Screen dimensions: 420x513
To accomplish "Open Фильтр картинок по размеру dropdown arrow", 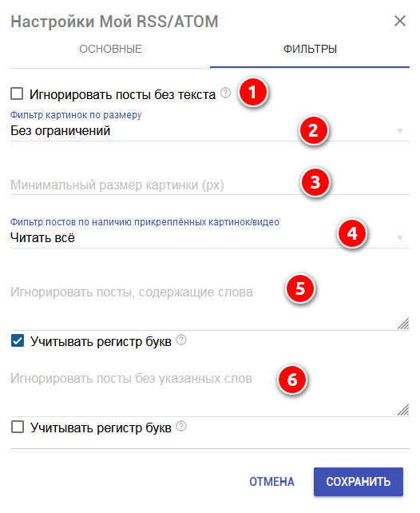I will [399, 131].
